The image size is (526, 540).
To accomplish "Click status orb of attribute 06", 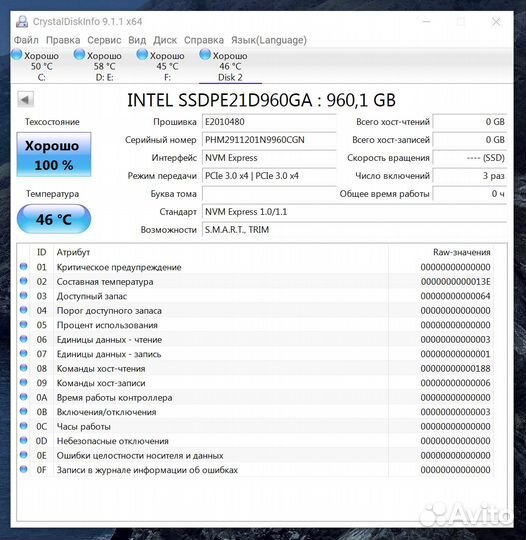I will click(23, 339).
